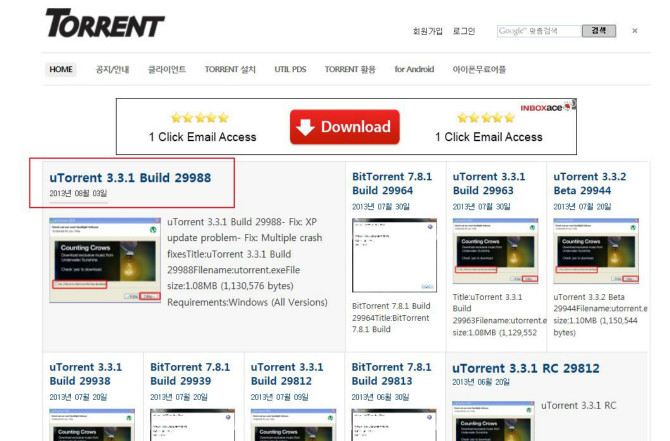Open the TORRENT 활용 menu

(350, 69)
